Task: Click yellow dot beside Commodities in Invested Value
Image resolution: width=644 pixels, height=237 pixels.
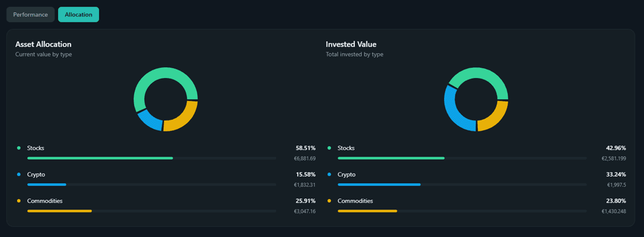Action: (329, 201)
